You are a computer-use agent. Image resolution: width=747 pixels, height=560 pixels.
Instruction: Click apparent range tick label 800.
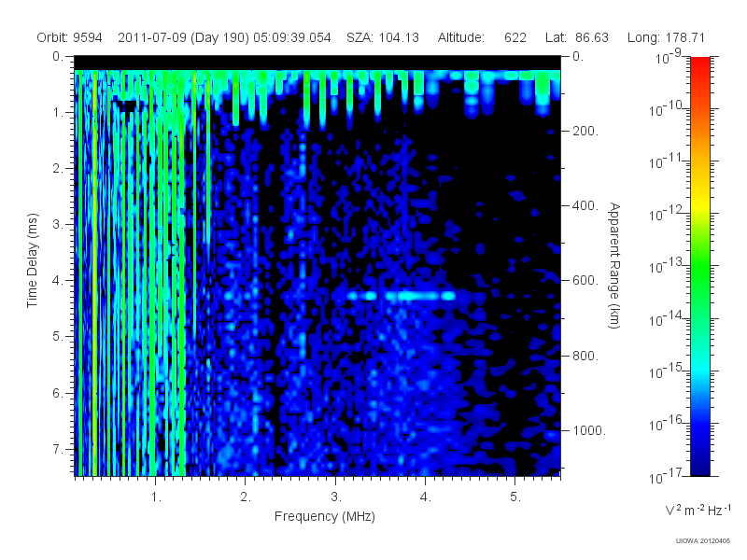(585, 356)
